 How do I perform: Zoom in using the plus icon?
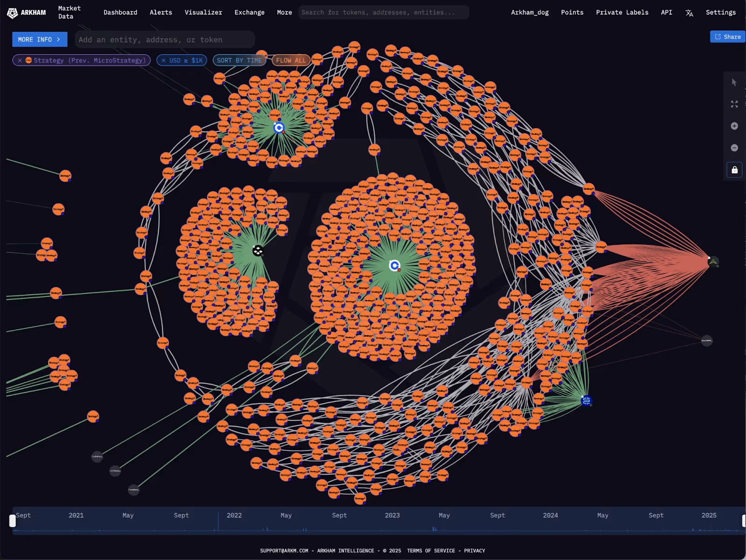click(x=734, y=125)
